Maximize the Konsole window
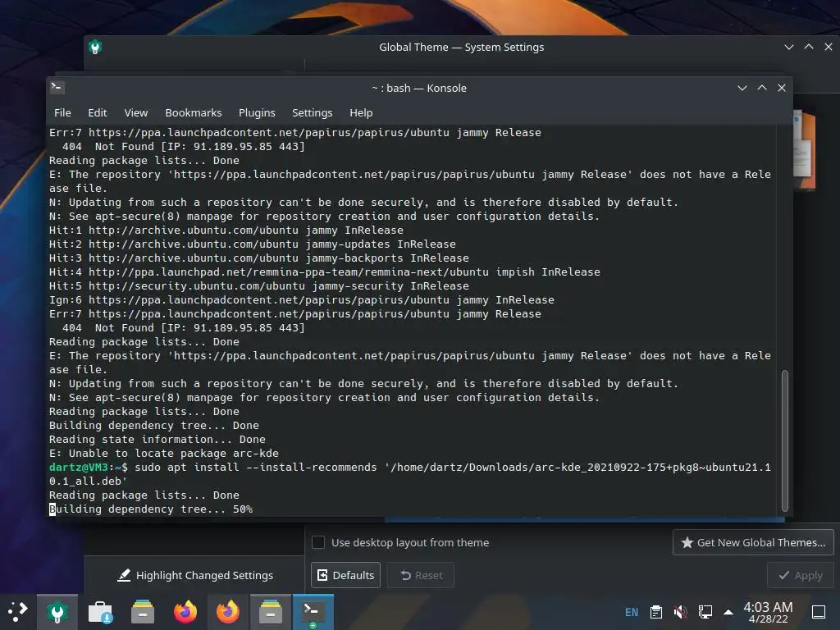The width and height of the screenshot is (840, 630). 762,88
